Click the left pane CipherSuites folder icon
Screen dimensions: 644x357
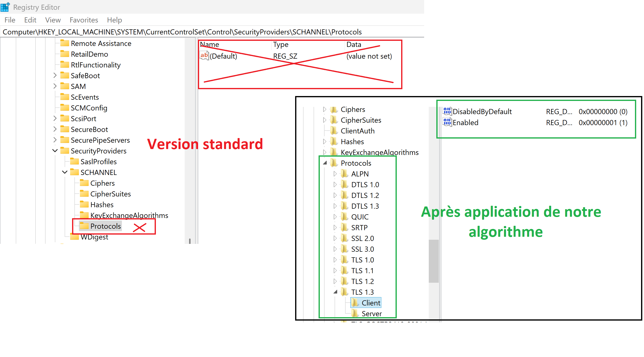pos(84,194)
